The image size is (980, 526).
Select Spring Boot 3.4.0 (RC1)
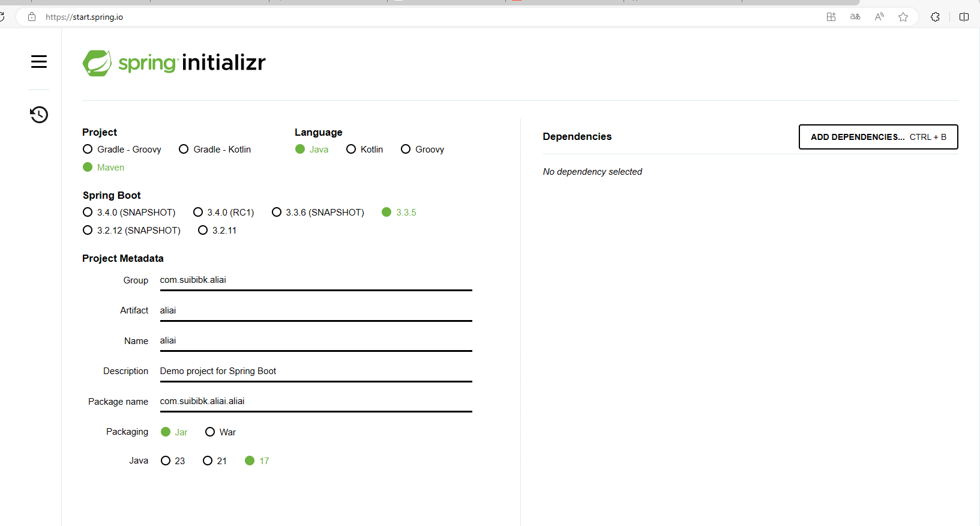224,213
